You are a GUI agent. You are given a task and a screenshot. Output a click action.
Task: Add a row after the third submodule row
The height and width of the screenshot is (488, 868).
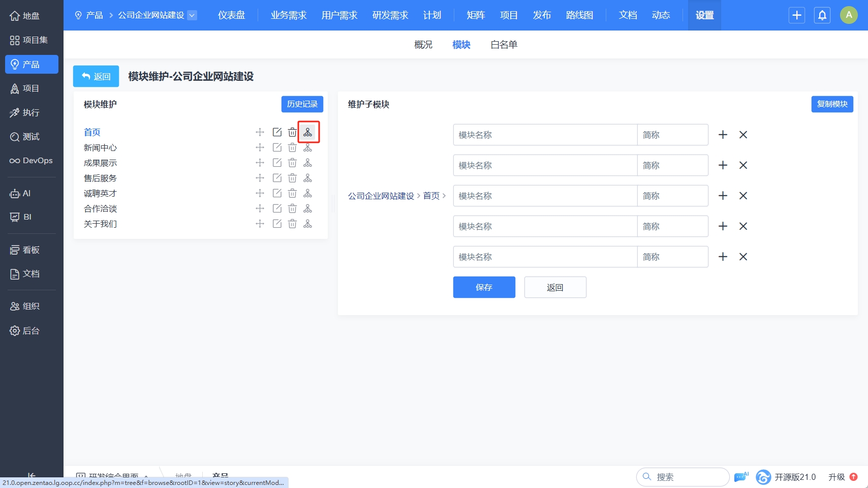723,196
